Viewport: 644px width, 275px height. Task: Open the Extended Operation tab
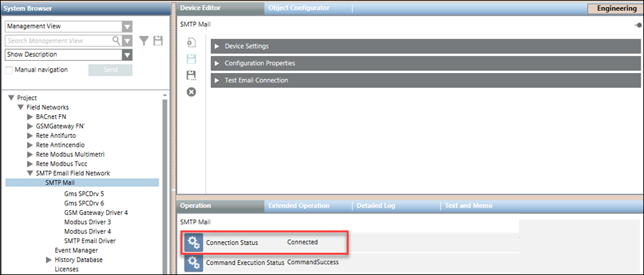(x=298, y=205)
